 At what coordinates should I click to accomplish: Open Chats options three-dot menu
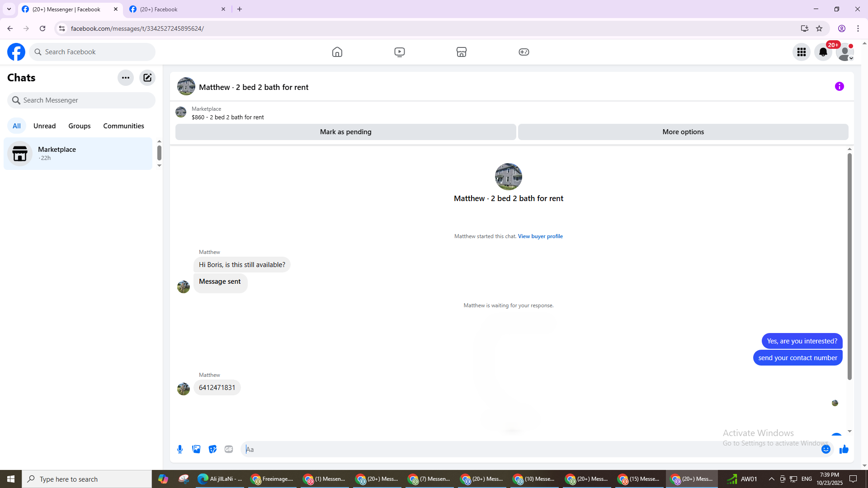click(x=126, y=78)
